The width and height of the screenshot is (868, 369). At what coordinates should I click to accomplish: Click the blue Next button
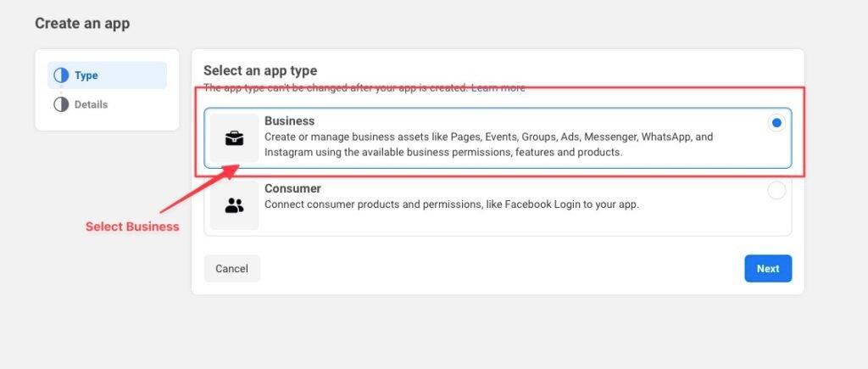(x=768, y=269)
